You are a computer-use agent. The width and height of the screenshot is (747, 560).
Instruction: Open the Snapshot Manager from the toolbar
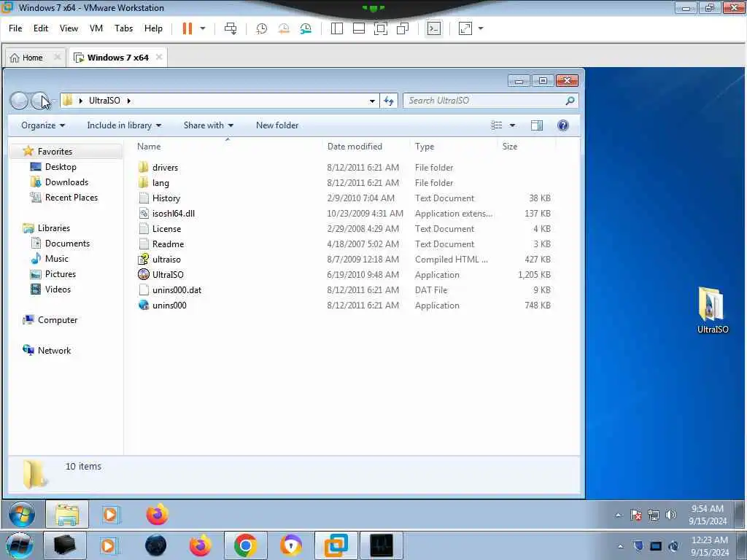(306, 28)
